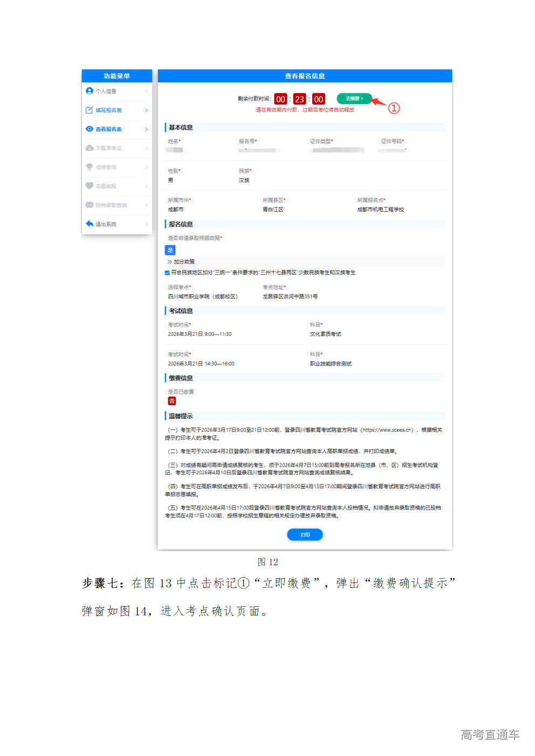Open the 查看报名表 menu item
535x756 pixels.
tap(109, 129)
